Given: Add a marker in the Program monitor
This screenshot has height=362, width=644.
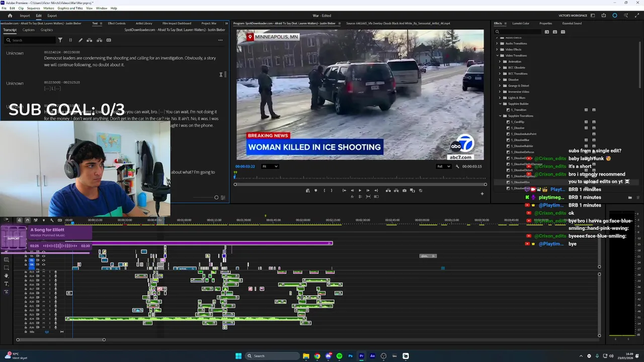Looking at the screenshot, I should 316,191.
